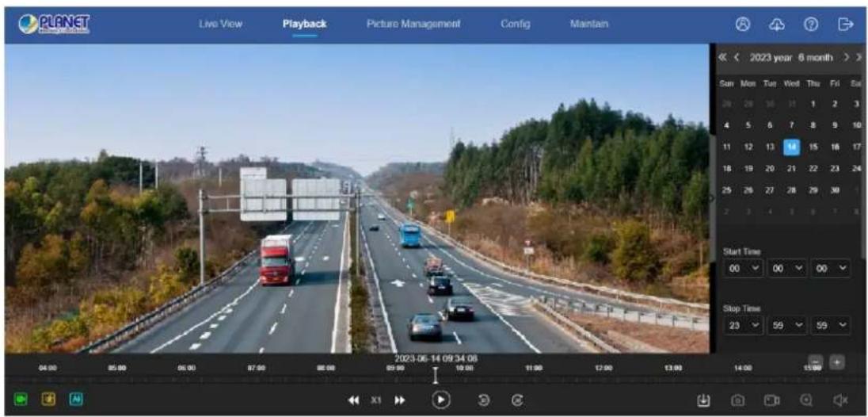Jump to 04:00 on the timeline
Viewport: 868px width, 417px height.
48,368
